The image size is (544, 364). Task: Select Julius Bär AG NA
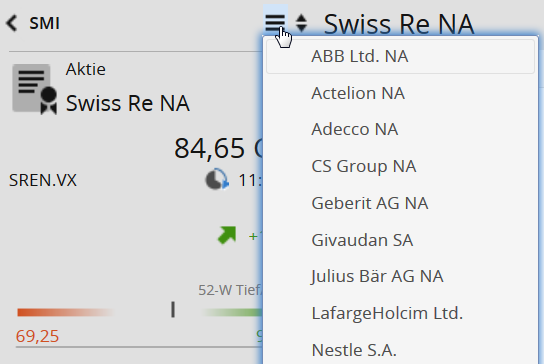pyautogui.click(x=400, y=277)
